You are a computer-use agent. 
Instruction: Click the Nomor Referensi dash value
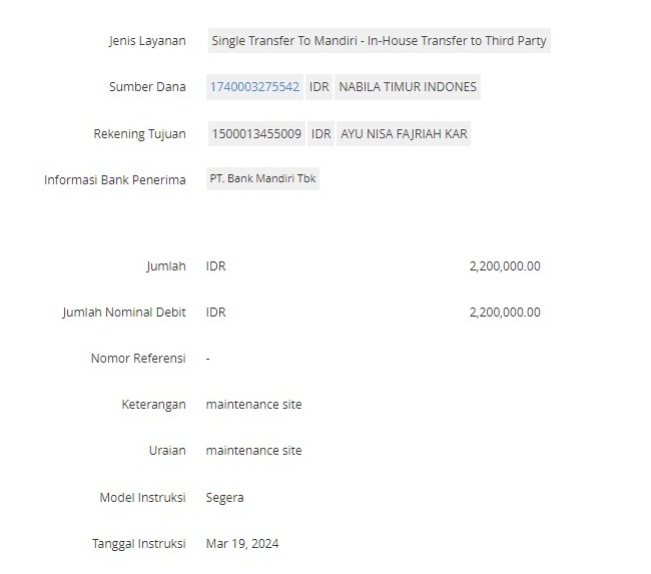point(208,359)
